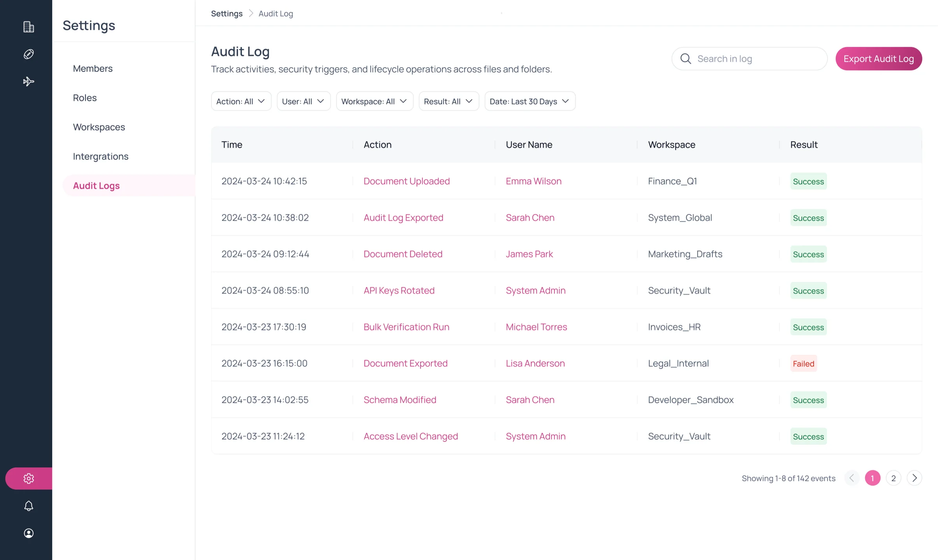
Task: Open the Intergrations settings section
Action: click(x=100, y=156)
